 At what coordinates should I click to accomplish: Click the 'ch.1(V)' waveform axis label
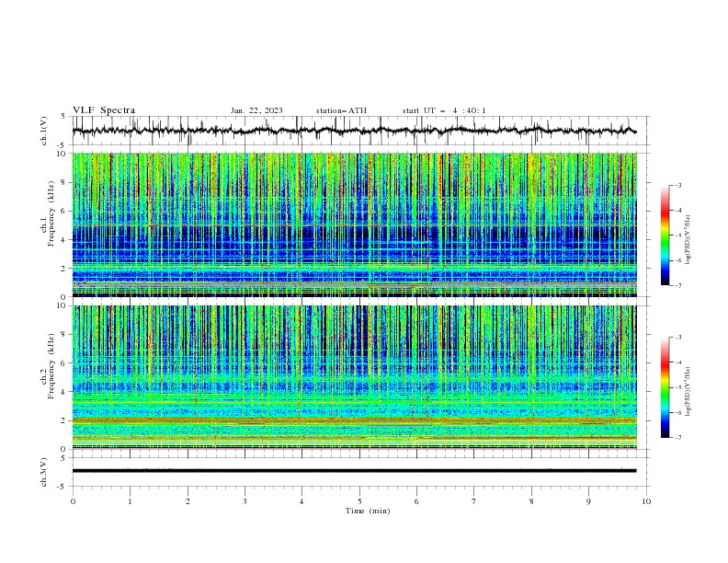pos(44,131)
